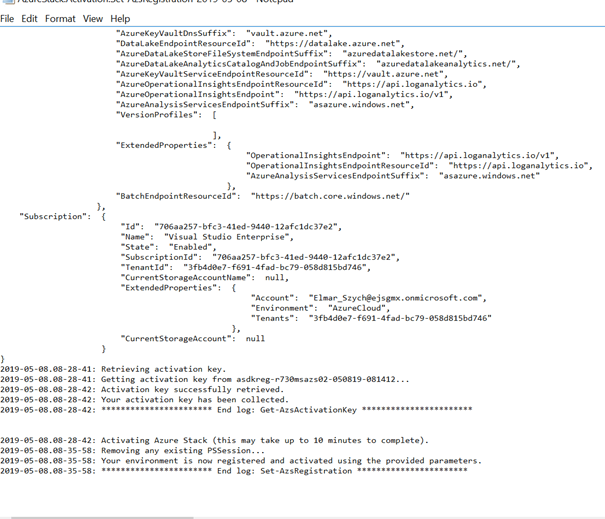Click the "Subscription" key
The image size is (605, 519).
pyautogui.click(x=55, y=216)
